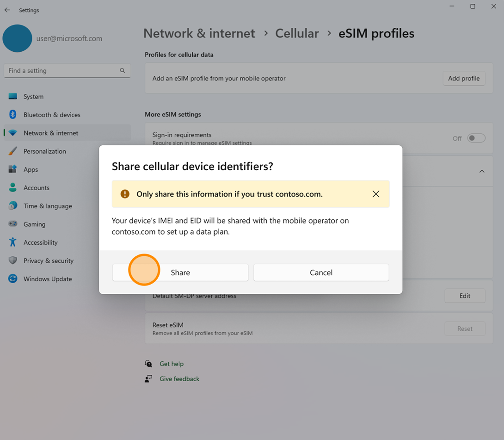Click the Gaming controller icon
Viewport: 504px width, 440px height.
click(13, 224)
